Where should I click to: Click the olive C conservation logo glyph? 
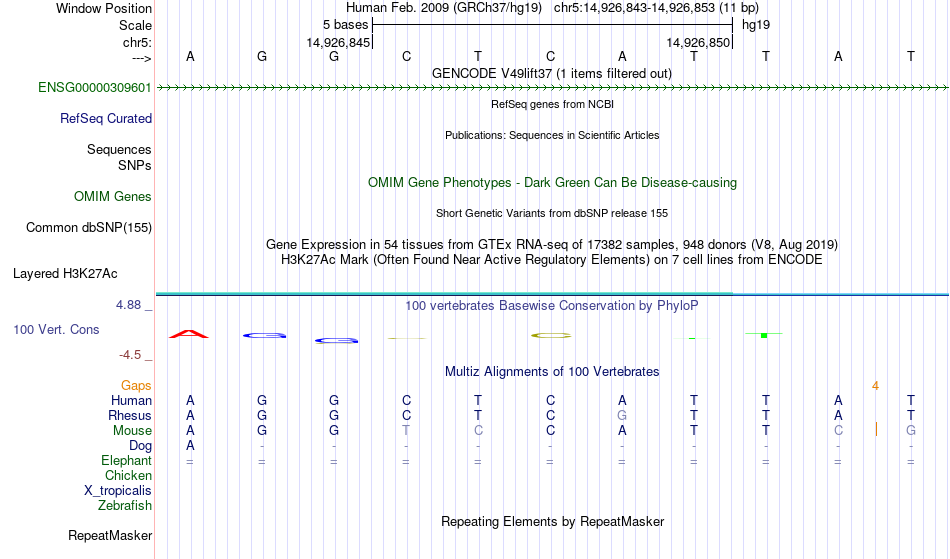(551, 336)
